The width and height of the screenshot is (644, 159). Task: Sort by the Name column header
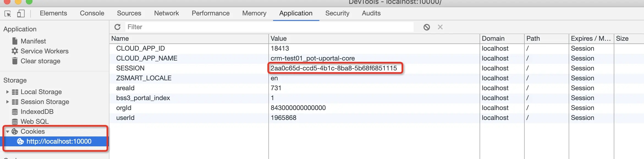click(x=189, y=39)
